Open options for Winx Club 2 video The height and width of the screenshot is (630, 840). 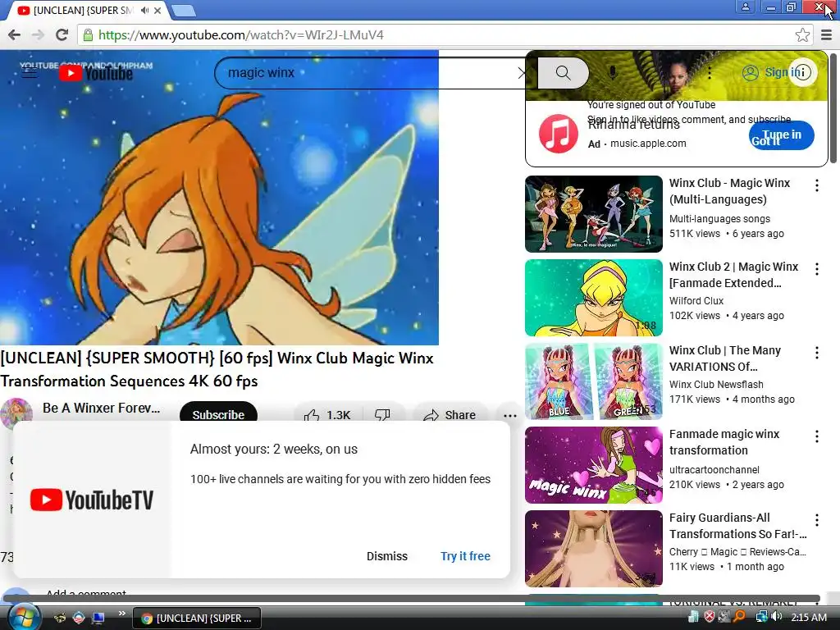click(816, 269)
